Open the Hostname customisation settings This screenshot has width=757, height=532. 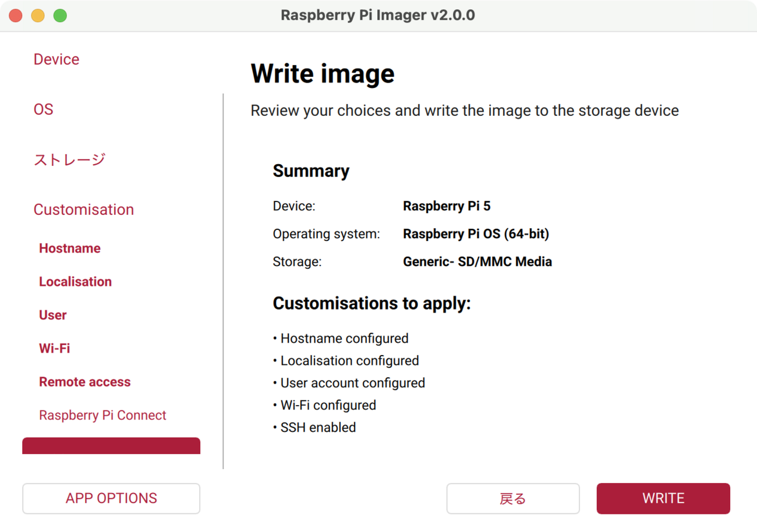[x=69, y=248]
